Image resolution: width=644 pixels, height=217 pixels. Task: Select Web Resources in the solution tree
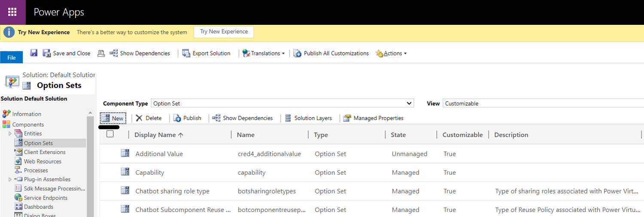pos(42,161)
